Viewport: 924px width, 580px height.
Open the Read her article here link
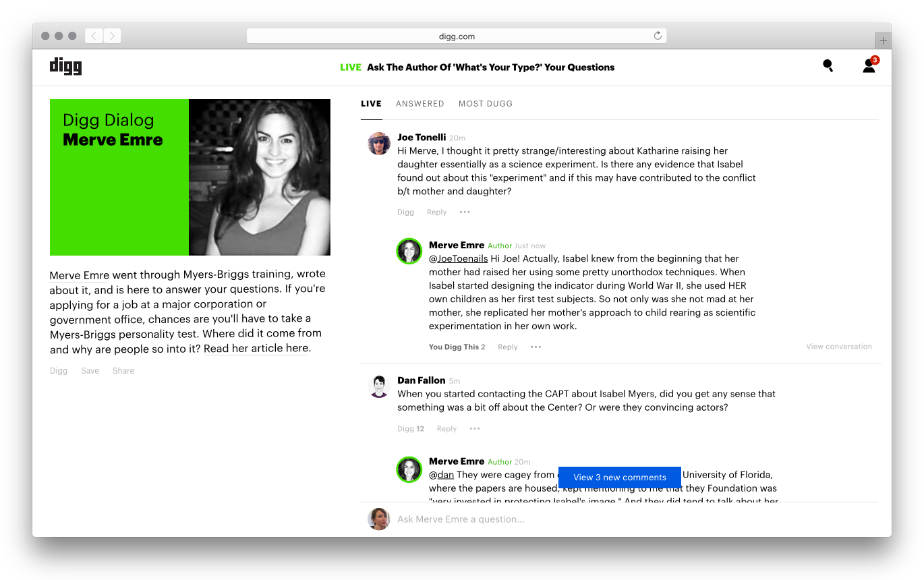256,348
